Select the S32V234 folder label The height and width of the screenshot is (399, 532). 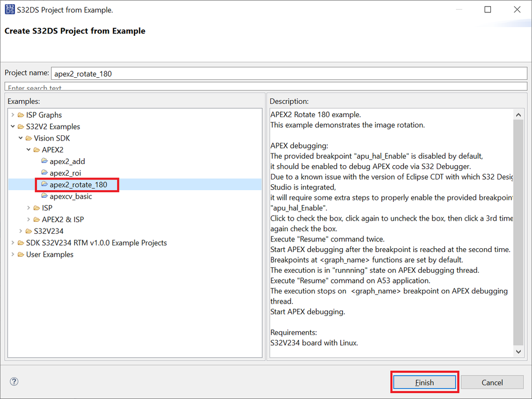(49, 231)
